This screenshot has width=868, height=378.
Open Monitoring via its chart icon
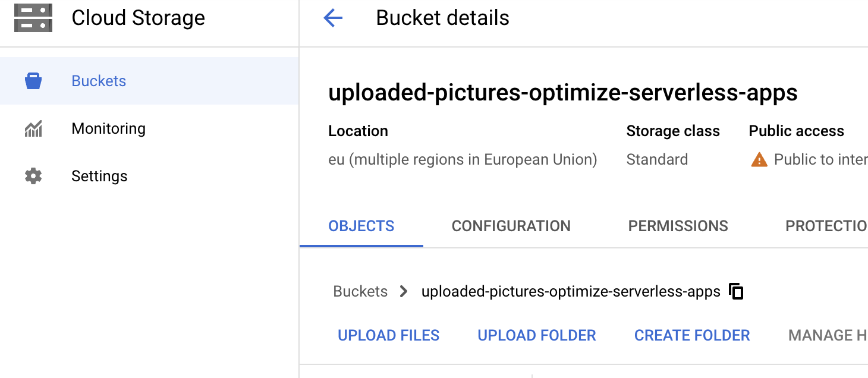pyautogui.click(x=33, y=129)
